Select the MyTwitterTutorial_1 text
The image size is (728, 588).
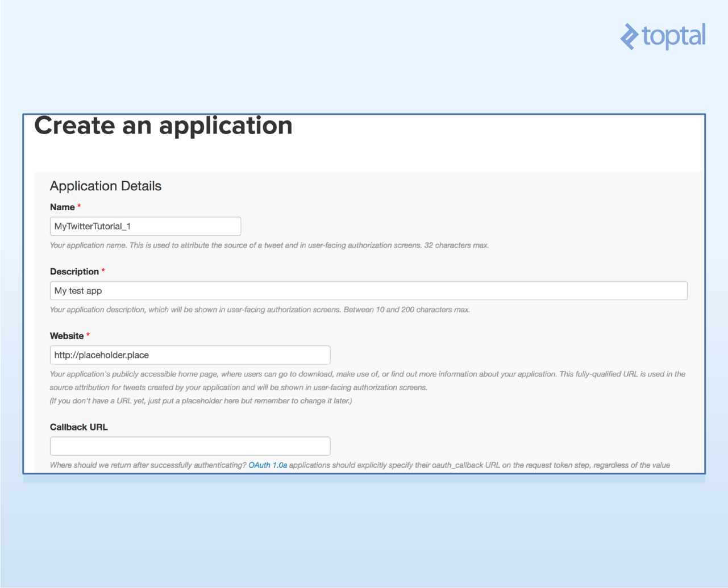point(91,226)
